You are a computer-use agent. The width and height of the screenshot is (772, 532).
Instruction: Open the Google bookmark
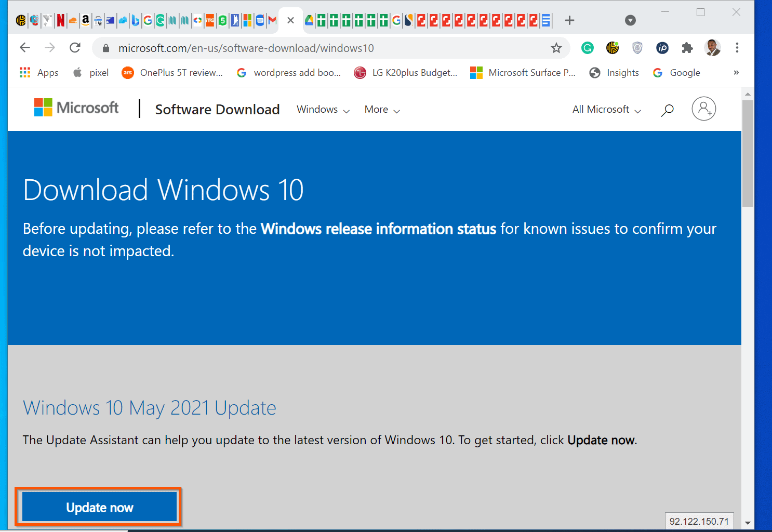coord(676,73)
